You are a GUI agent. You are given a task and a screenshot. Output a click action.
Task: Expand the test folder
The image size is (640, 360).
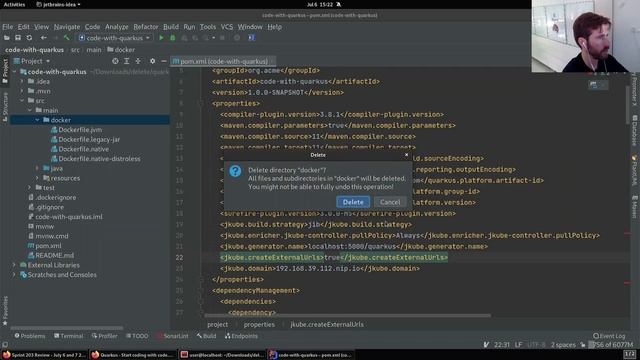[29, 188]
